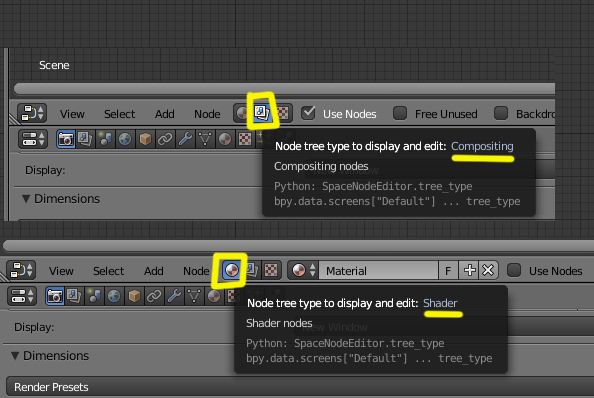Viewport: 594px width, 398px height.
Task: Open node editor type selector beside Compositing View menu
Action: 32,113
